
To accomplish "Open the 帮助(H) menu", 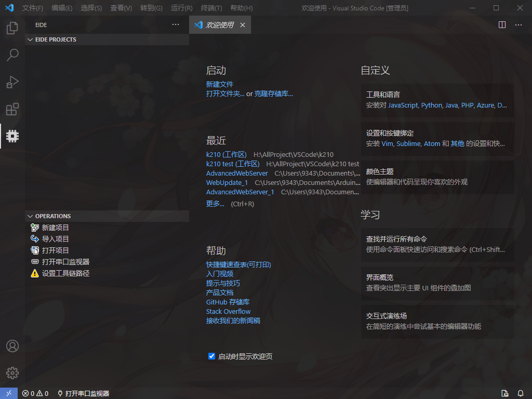I will pyautogui.click(x=242, y=8).
